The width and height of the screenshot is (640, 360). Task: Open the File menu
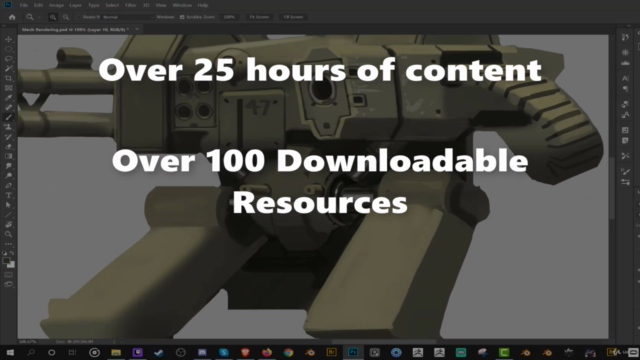click(x=24, y=5)
